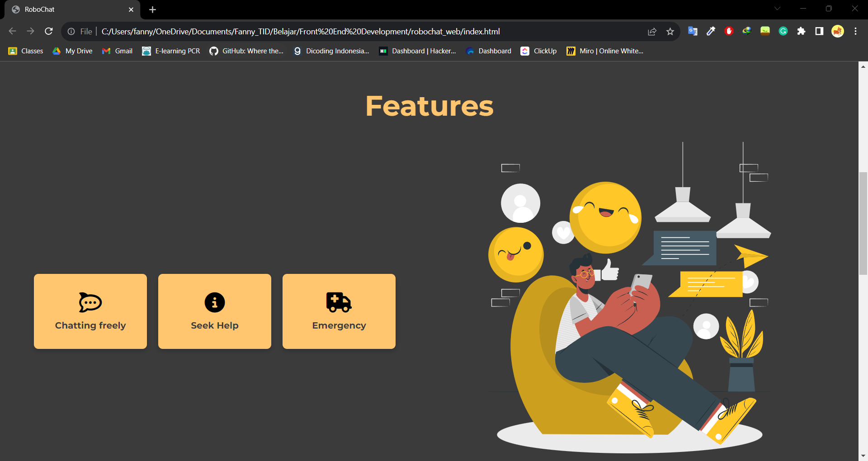Open the ClickUp bookmark
The height and width of the screenshot is (461, 868).
tap(538, 51)
